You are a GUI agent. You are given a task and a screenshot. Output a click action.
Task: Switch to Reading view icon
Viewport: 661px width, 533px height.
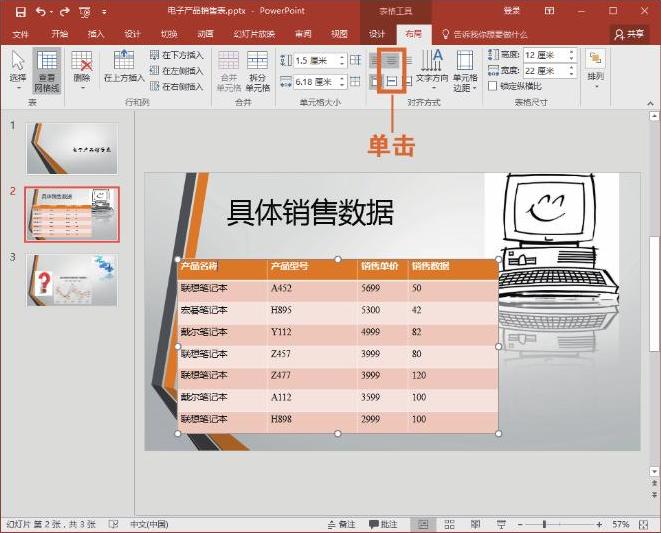click(475, 524)
